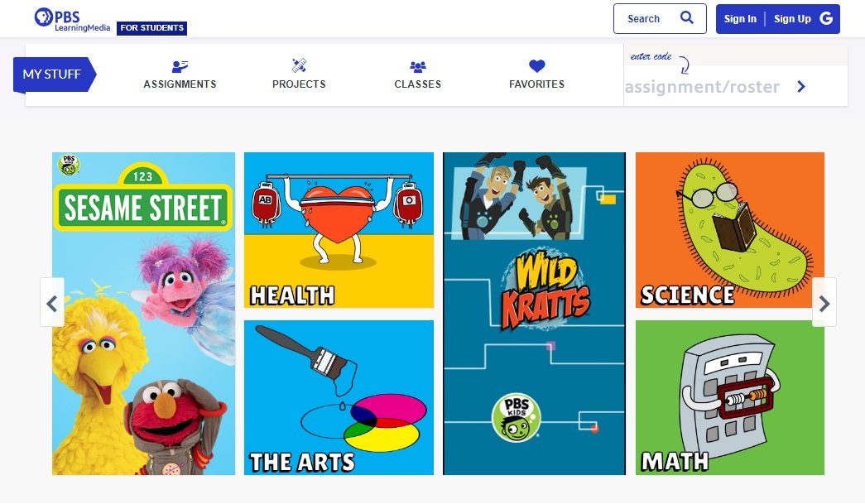This screenshot has height=504, width=865.
Task: Click the PBS Kids badge on Sesame Street tile
Action: point(69,165)
